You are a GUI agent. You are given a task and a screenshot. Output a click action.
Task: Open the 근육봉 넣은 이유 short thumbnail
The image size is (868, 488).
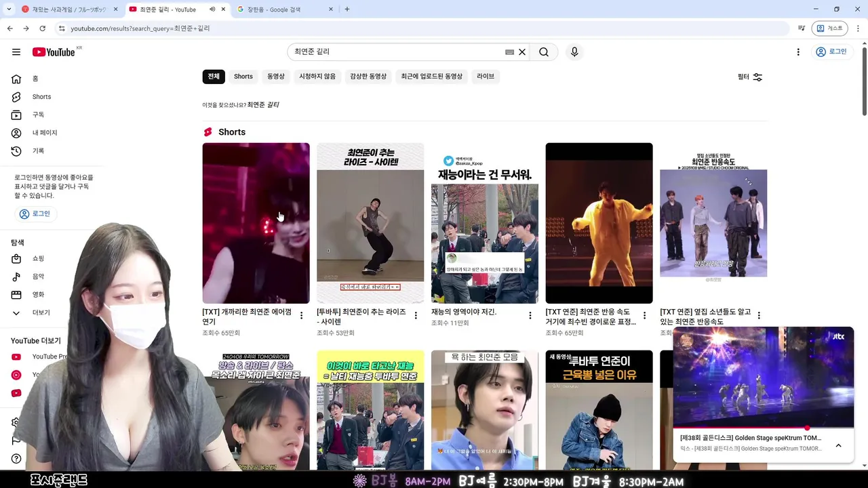point(599,410)
